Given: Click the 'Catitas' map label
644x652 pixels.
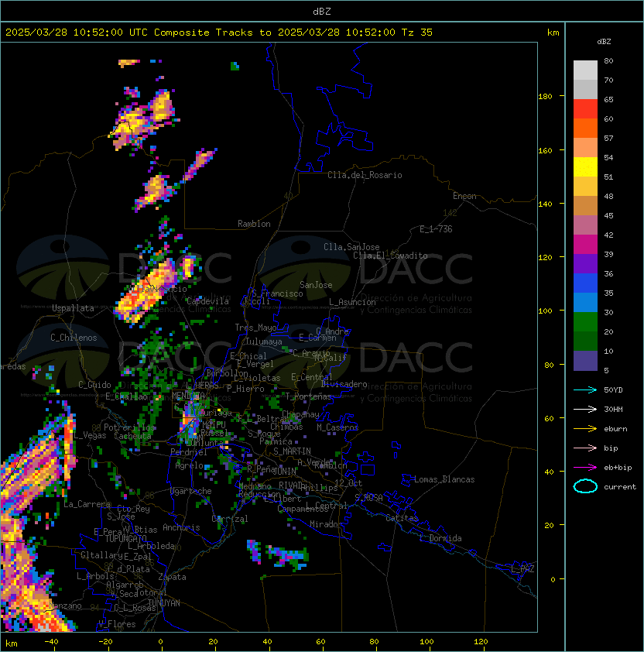Looking at the screenshot, I should [402, 518].
